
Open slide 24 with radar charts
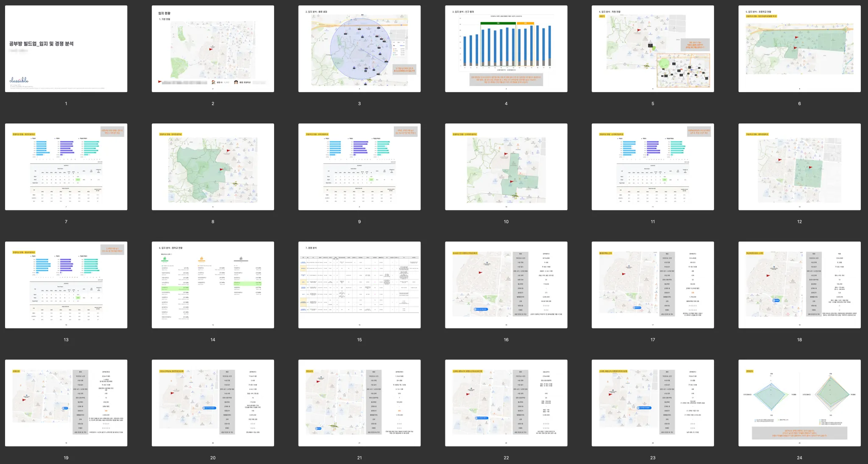(x=799, y=403)
